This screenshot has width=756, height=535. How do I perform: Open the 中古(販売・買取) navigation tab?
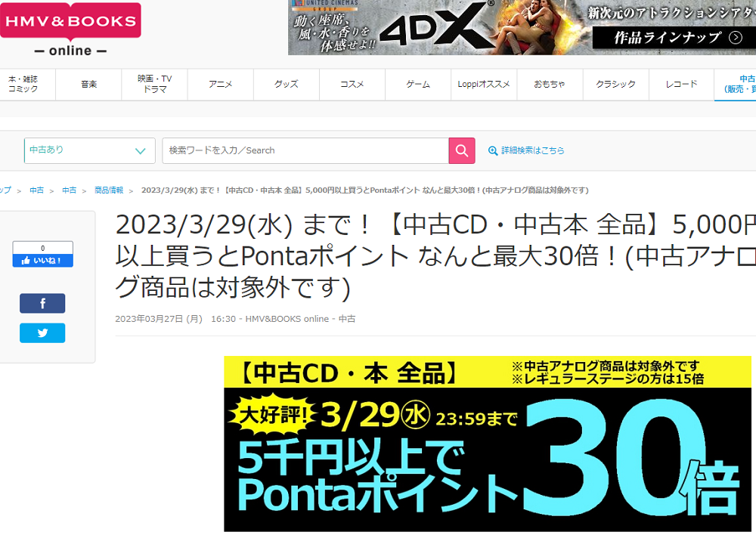point(736,85)
